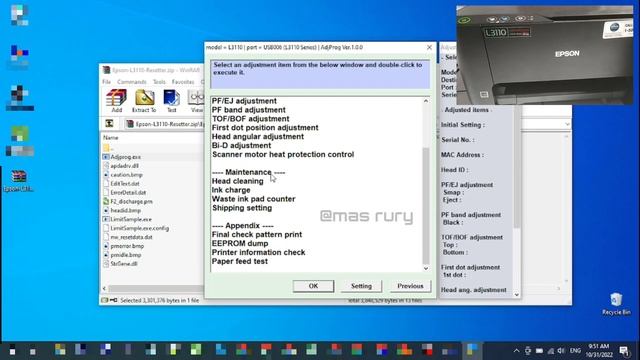
Task: Open the network icon in system tray
Action: (551, 351)
